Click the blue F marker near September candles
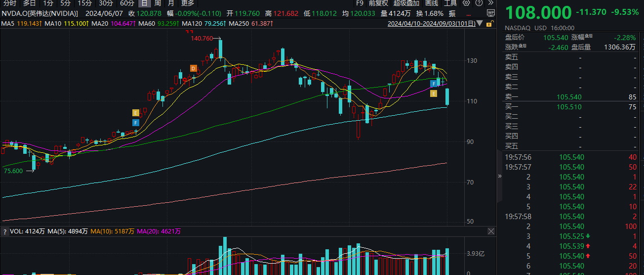644x275 pixels. tap(433, 83)
